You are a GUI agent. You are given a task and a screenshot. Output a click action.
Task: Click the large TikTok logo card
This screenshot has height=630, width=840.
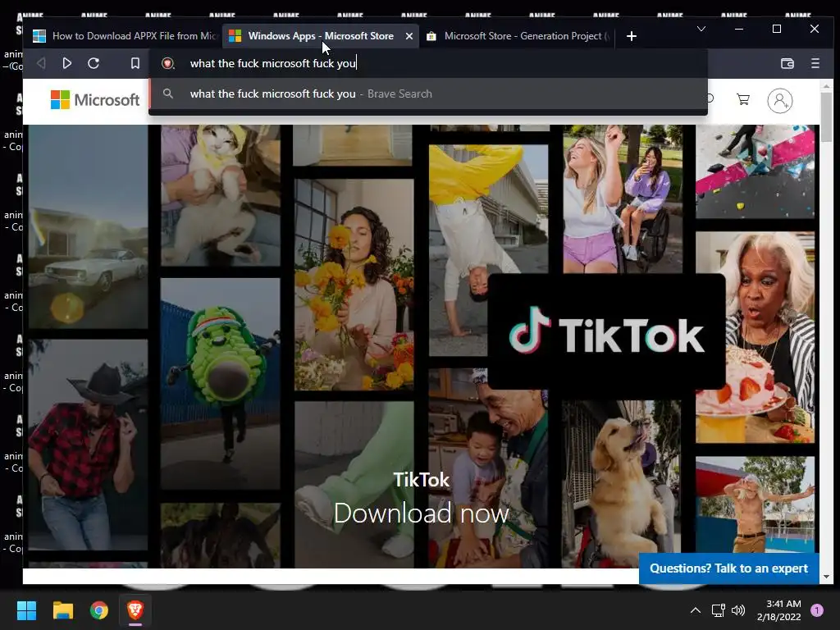pyautogui.click(x=606, y=331)
